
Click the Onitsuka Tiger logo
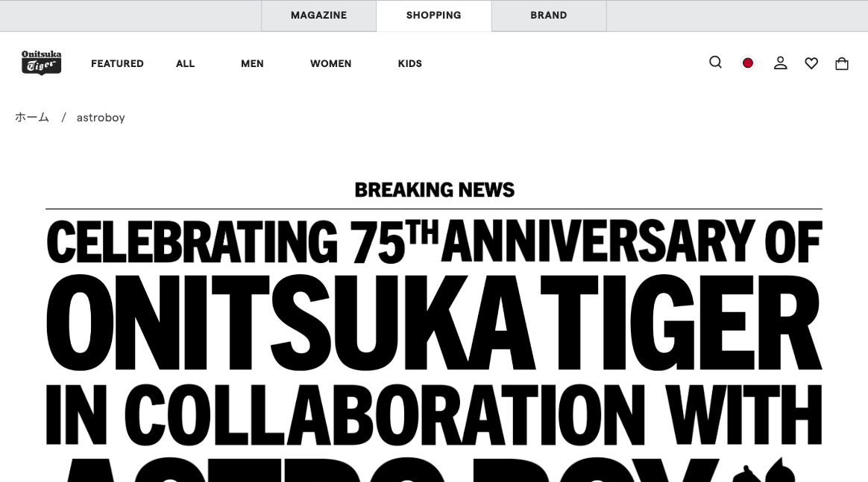point(42,63)
